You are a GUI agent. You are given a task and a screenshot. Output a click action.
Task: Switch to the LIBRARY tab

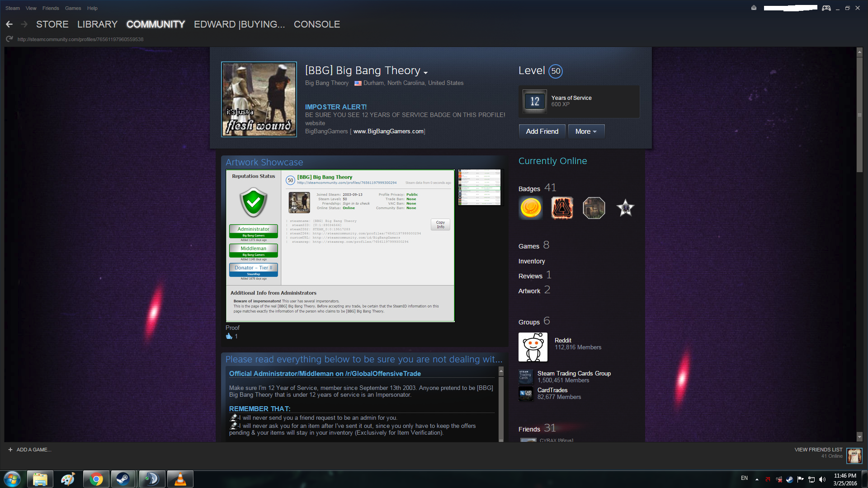(97, 24)
